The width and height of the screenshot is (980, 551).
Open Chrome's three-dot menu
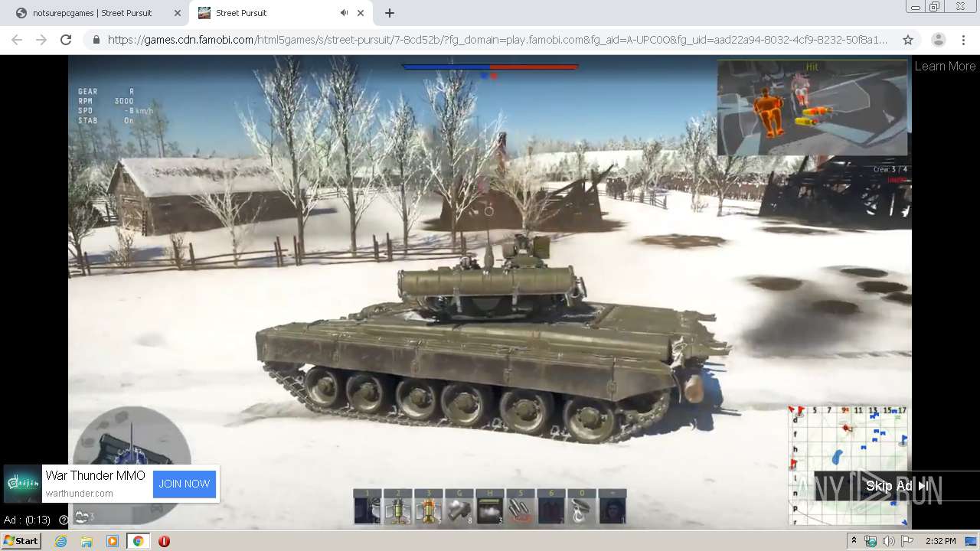pyautogui.click(x=963, y=40)
